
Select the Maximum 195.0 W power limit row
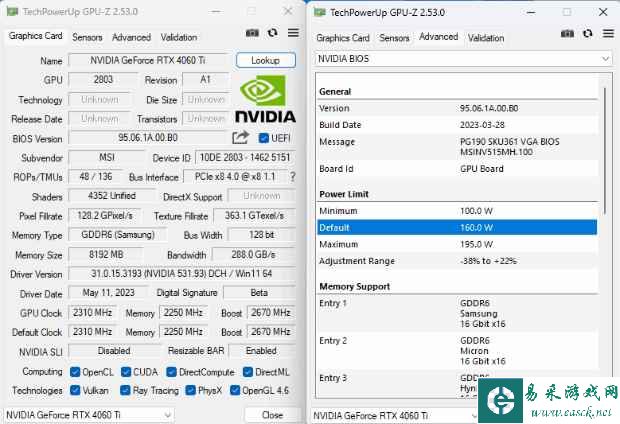click(457, 244)
